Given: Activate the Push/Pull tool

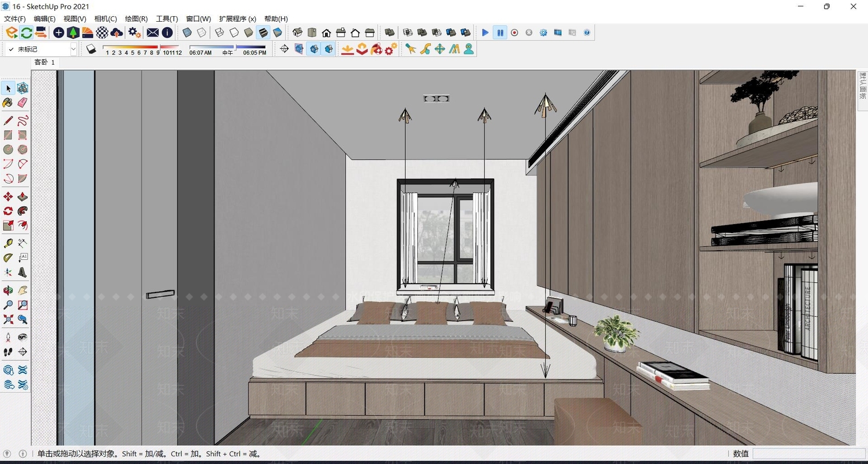Looking at the screenshot, I should [22, 196].
